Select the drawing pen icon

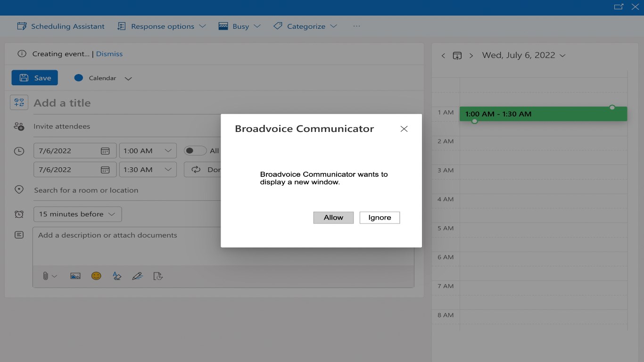(137, 276)
